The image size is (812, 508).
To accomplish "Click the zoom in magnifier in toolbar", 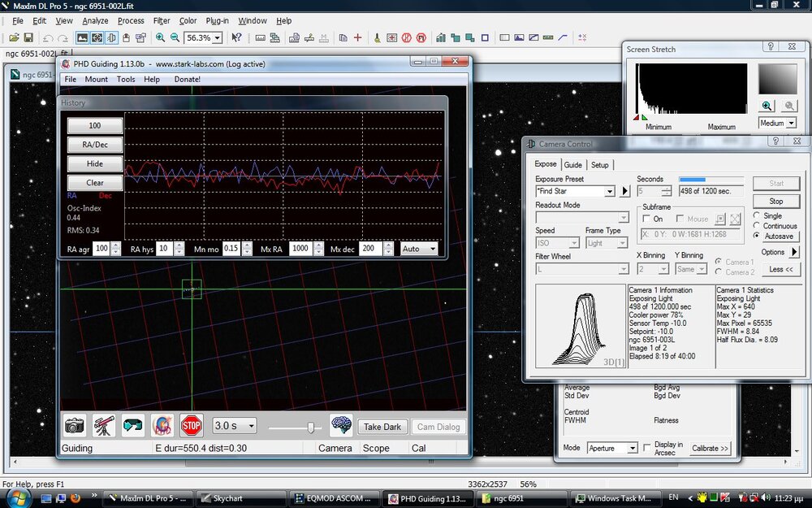I will 160,37.
